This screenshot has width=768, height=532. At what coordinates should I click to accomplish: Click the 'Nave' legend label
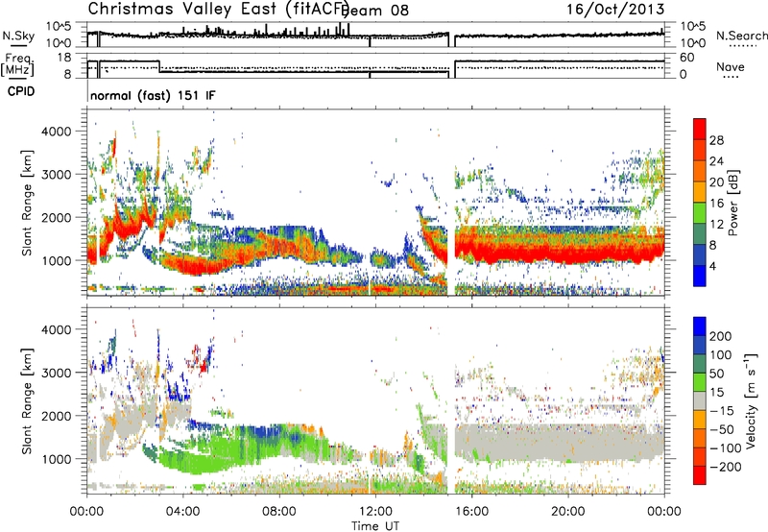tap(731, 67)
